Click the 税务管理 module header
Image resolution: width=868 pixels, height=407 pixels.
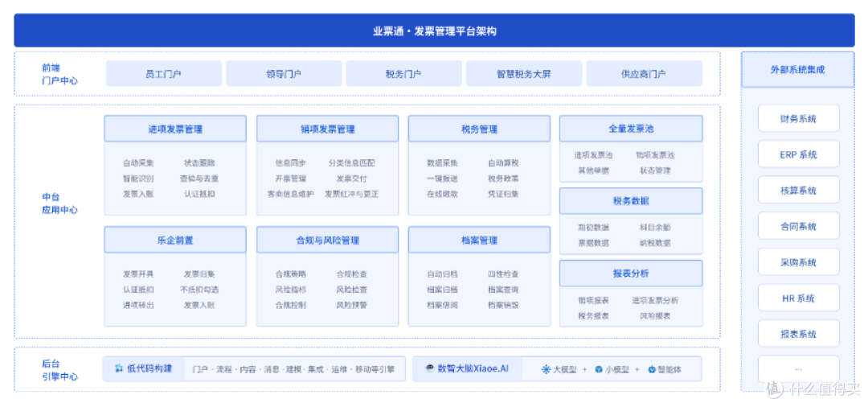[x=479, y=129]
